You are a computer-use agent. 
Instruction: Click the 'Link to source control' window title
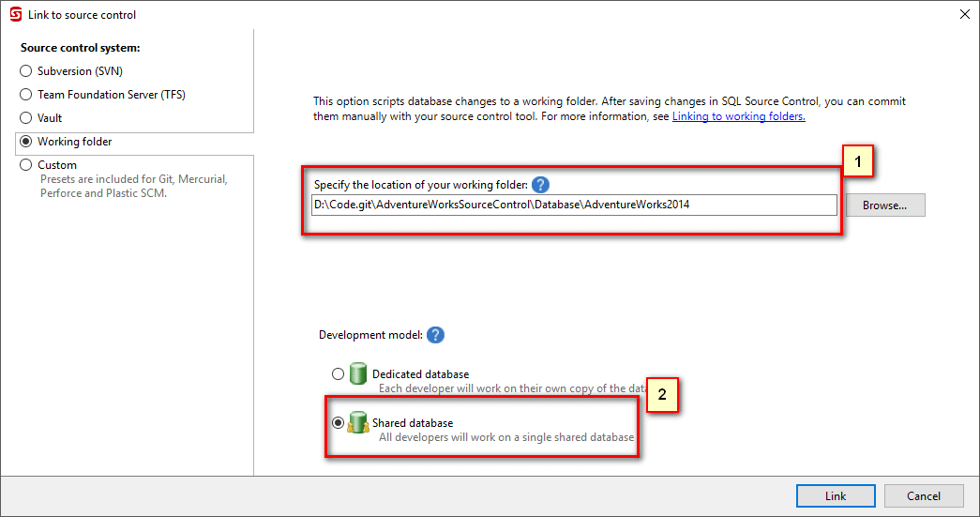pyautogui.click(x=82, y=15)
